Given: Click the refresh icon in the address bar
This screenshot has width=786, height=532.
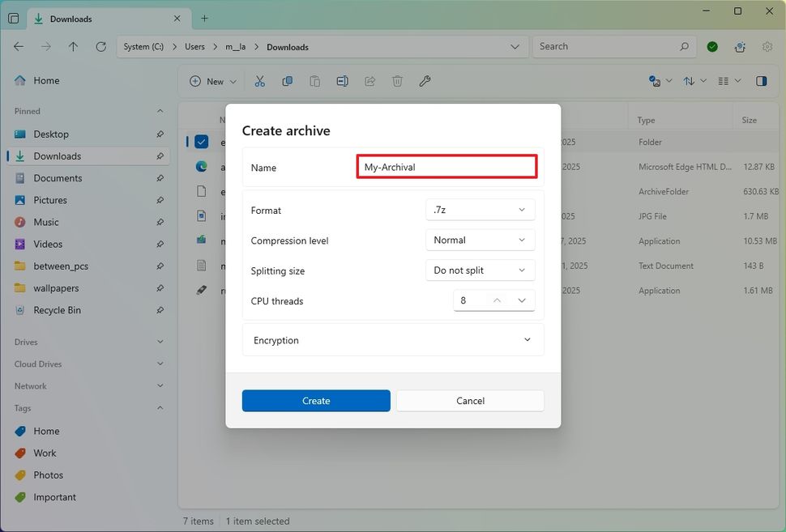Looking at the screenshot, I should [100, 47].
